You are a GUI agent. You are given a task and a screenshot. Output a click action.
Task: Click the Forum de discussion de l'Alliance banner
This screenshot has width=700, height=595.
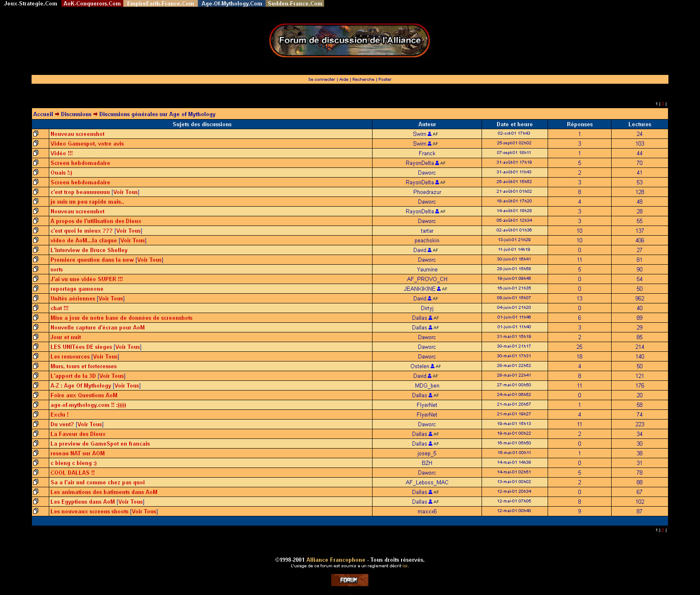(349, 40)
